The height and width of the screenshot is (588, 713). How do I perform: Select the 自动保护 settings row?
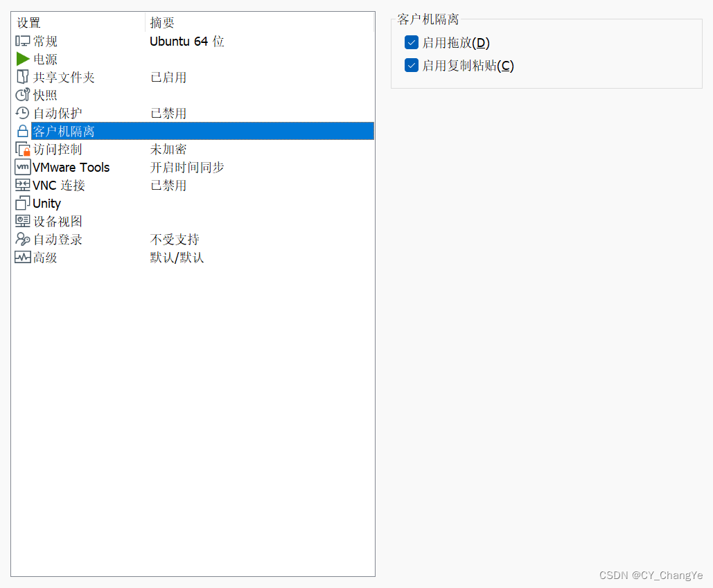(x=193, y=113)
